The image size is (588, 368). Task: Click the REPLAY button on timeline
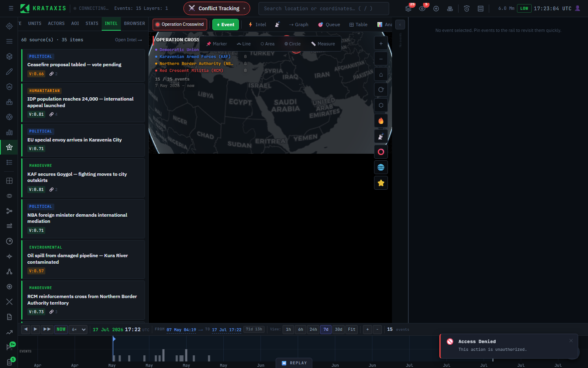pos(294,363)
